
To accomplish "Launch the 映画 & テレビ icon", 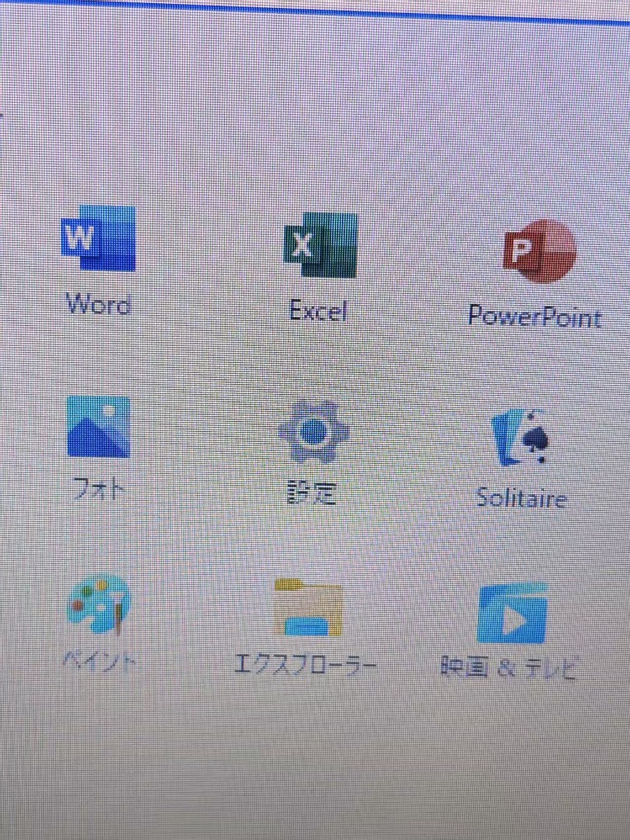I will click(x=512, y=614).
